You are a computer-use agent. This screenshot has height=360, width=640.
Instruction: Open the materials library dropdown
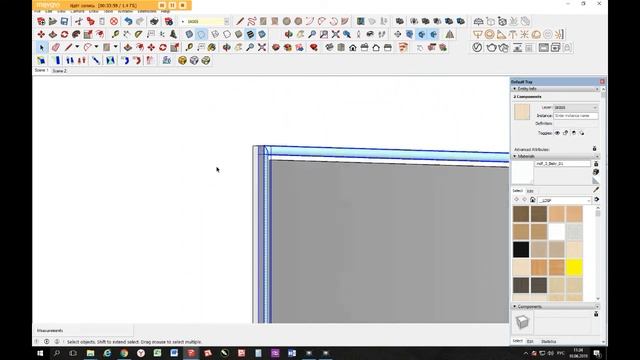[589, 200]
